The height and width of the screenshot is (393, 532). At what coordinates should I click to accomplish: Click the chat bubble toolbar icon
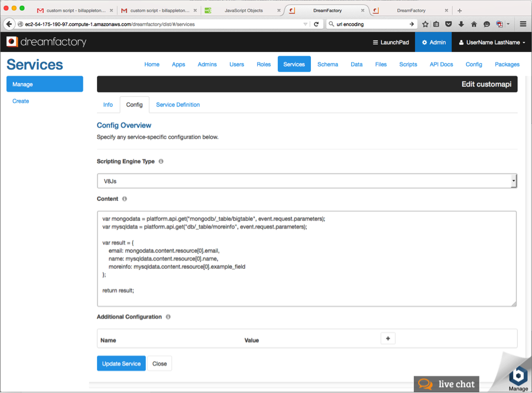(486, 24)
